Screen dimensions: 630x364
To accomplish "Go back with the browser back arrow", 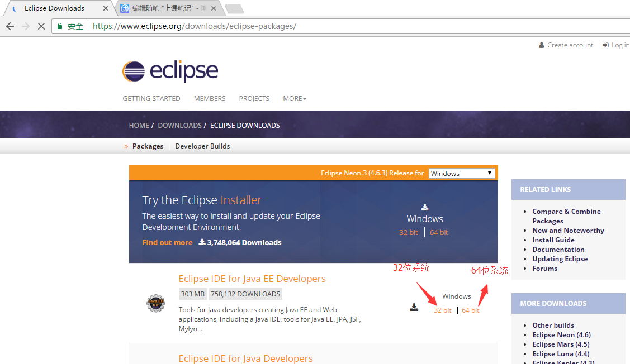I will click(10, 26).
